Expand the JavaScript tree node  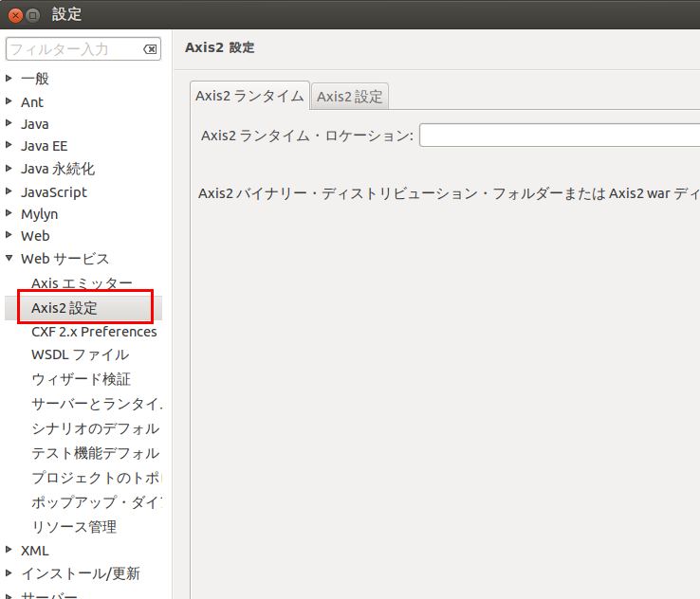pyautogui.click(x=9, y=191)
